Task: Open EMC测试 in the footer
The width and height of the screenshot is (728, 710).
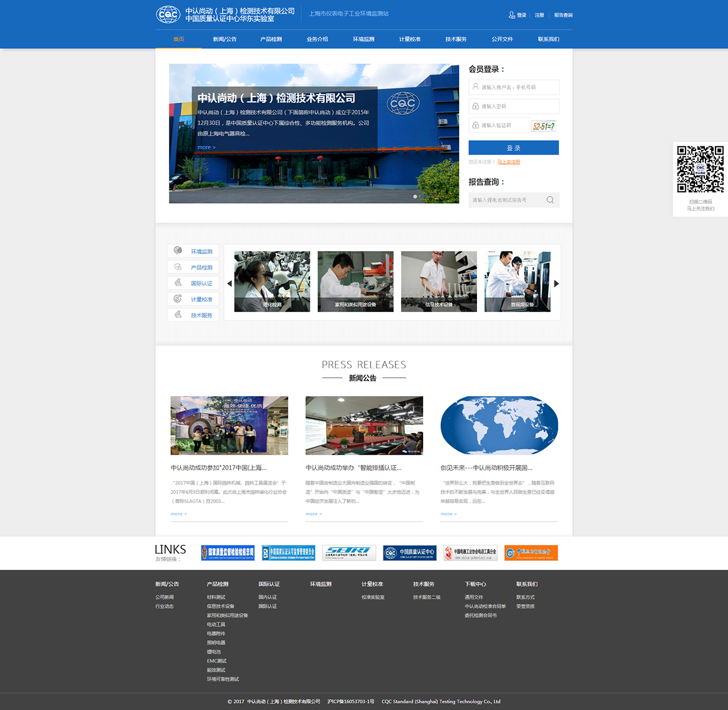Action: 217,661
